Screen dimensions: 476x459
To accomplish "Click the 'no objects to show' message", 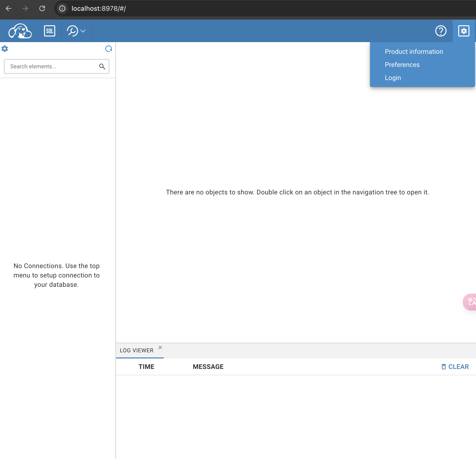I will tap(297, 192).
